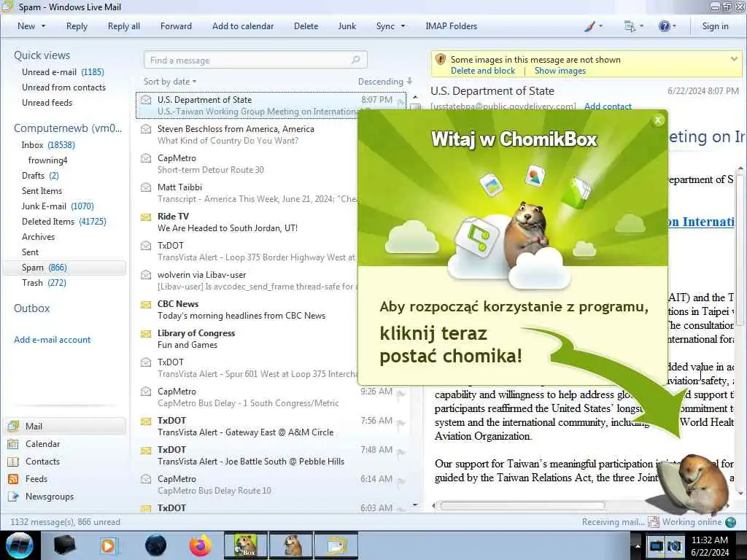Click the search magnifier in Find a message
Viewport: 747px width, 560px height.
click(x=355, y=60)
